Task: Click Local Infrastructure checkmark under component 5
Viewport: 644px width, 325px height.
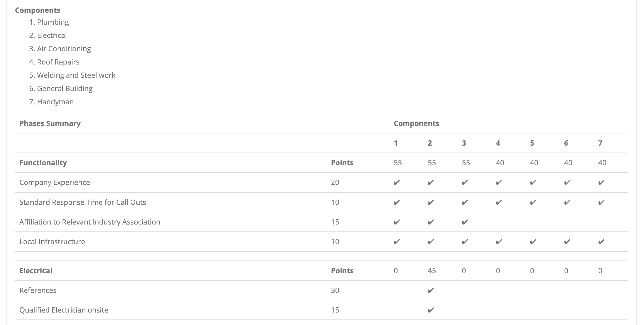Action: [x=533, y=242]
